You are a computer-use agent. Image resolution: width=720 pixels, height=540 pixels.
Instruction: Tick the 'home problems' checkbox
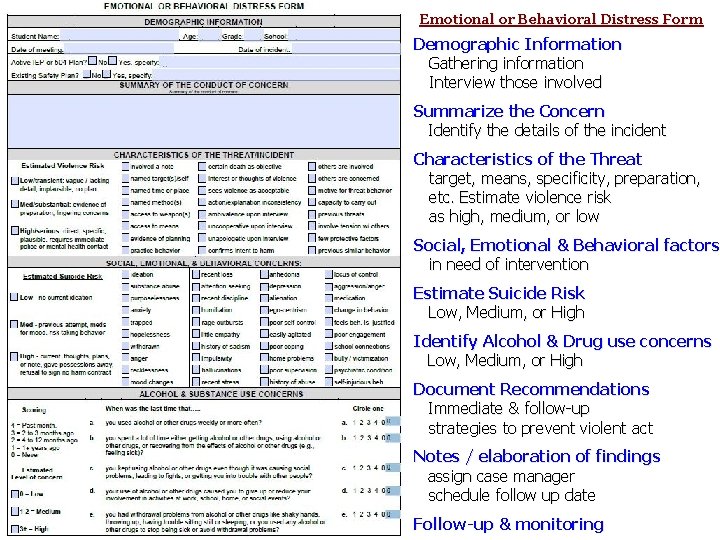[264, 358]
